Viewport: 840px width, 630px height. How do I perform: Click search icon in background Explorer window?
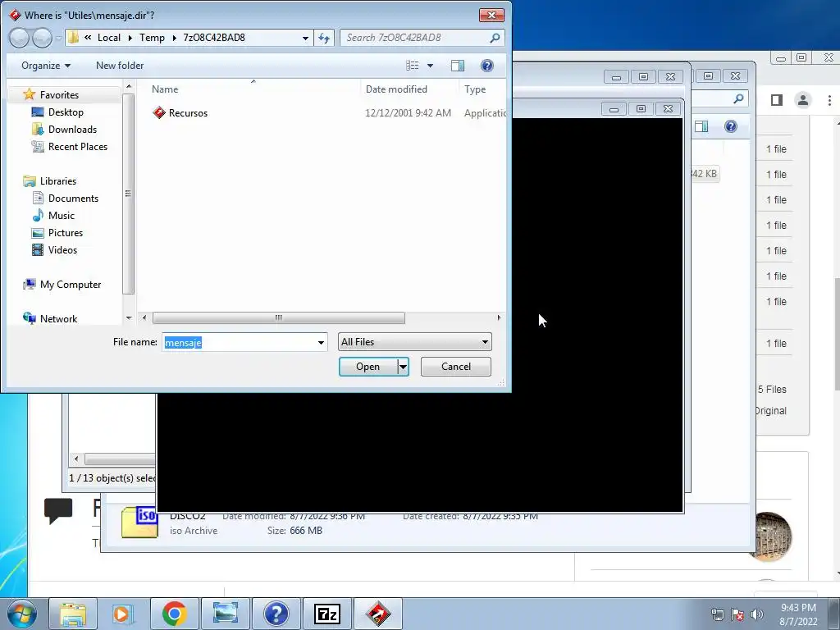(738, 98)
